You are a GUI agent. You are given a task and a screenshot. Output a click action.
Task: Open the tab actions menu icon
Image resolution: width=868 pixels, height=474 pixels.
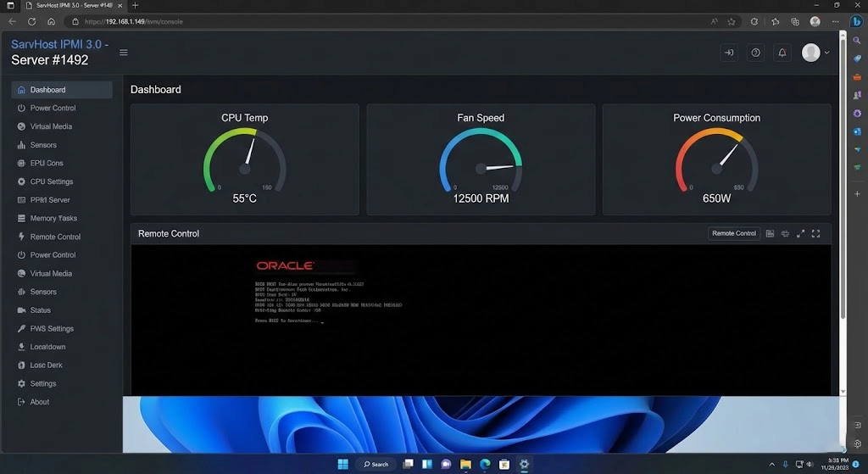point(10,6)
